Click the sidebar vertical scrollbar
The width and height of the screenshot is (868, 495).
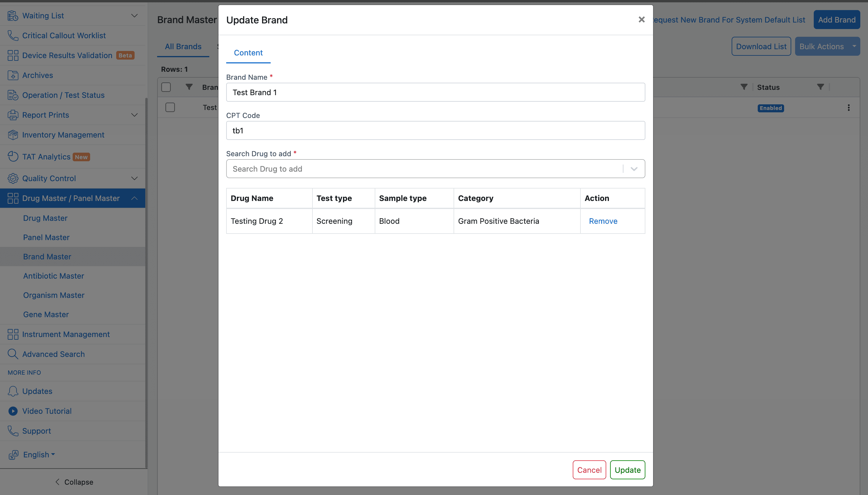point(146,283)
